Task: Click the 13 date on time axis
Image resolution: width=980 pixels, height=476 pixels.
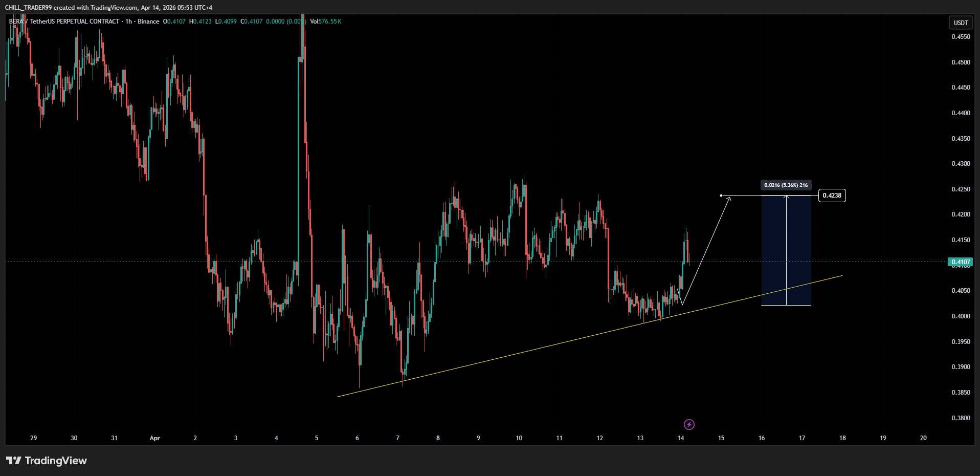Action: point(640,438)
